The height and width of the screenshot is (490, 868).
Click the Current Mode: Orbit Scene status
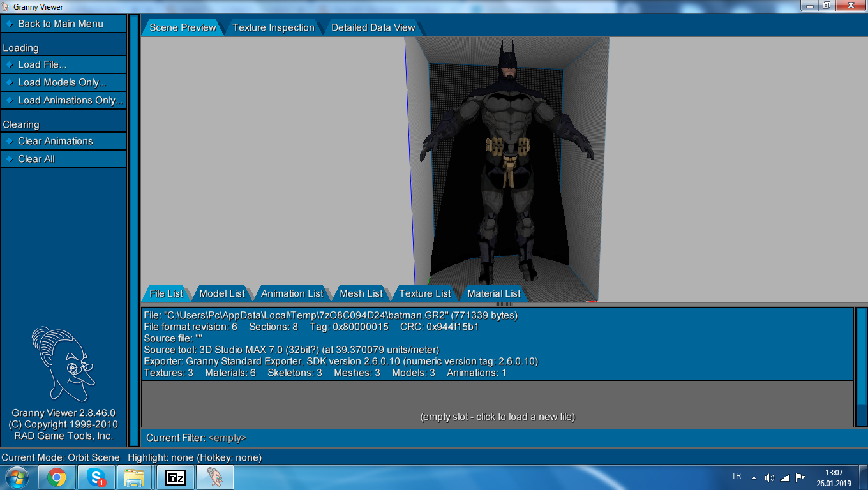coord(61,457)
